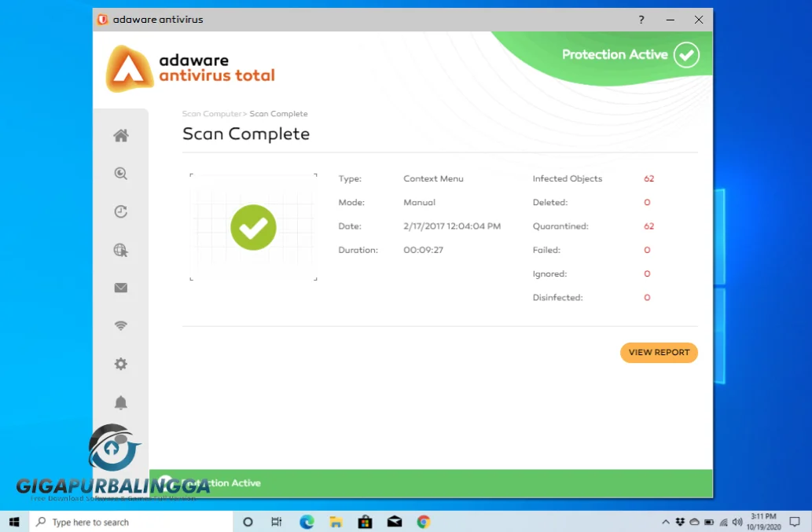Image resolution: width=812 pixels, height=532 pixels.
Task: Click the taskbar search box
Action: click(131, 522)
